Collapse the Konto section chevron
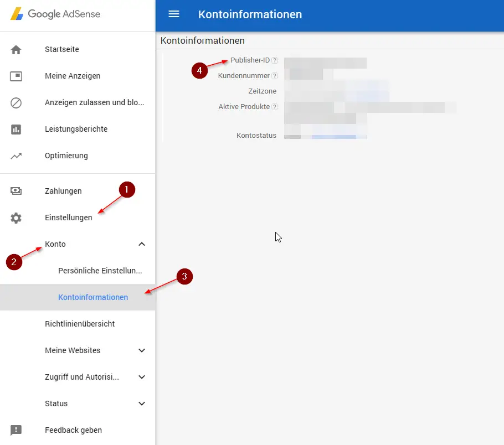504x445 pixels. 142,244
